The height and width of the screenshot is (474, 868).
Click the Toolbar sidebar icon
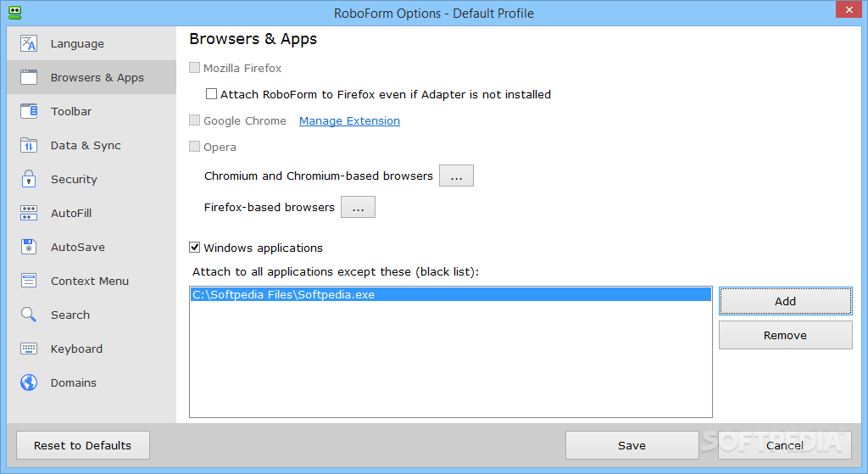29,111
